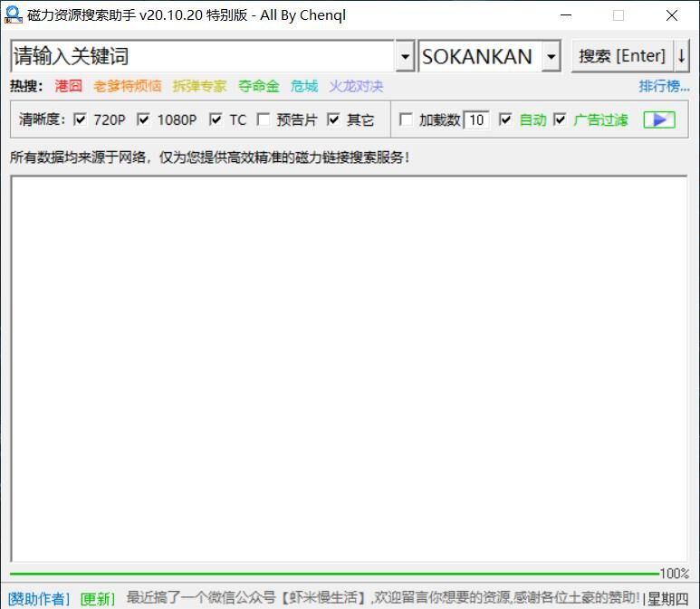
Task: Close the magnet search assistant window
Action: coord(672,15)
